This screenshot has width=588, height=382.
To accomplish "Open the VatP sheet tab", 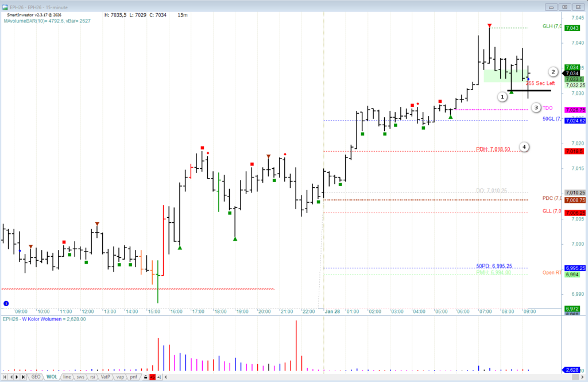I will 105,377.
